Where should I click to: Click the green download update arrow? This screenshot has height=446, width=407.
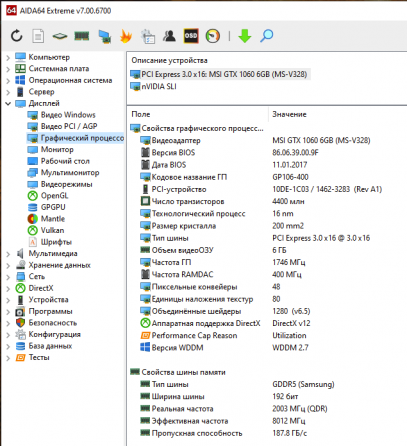[x=245, y=36]
